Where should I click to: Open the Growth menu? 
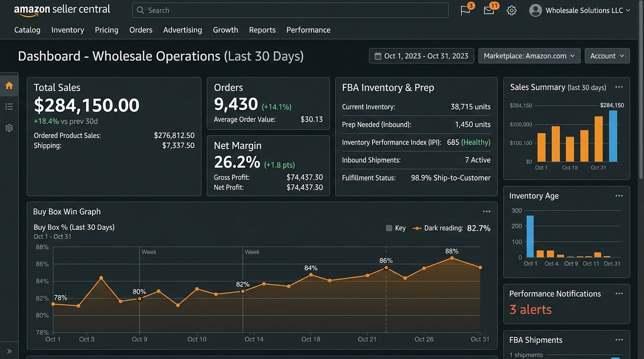[226, 29]
